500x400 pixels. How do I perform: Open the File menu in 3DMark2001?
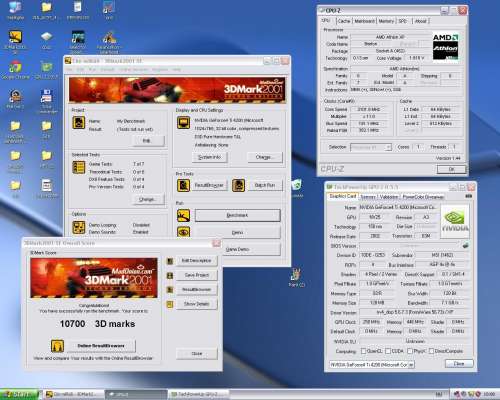coord(69,69)
